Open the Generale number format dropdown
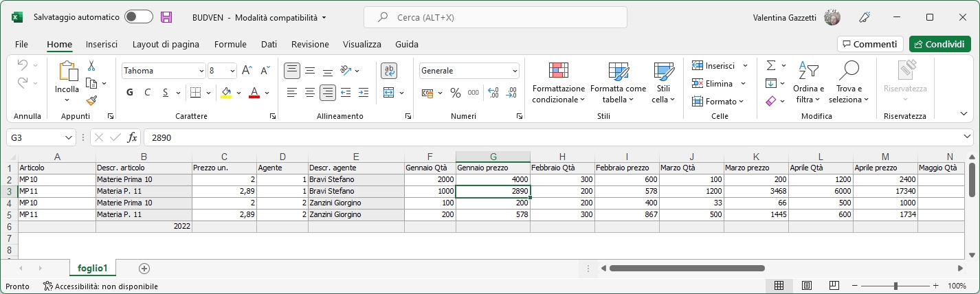 click(515, 71)
